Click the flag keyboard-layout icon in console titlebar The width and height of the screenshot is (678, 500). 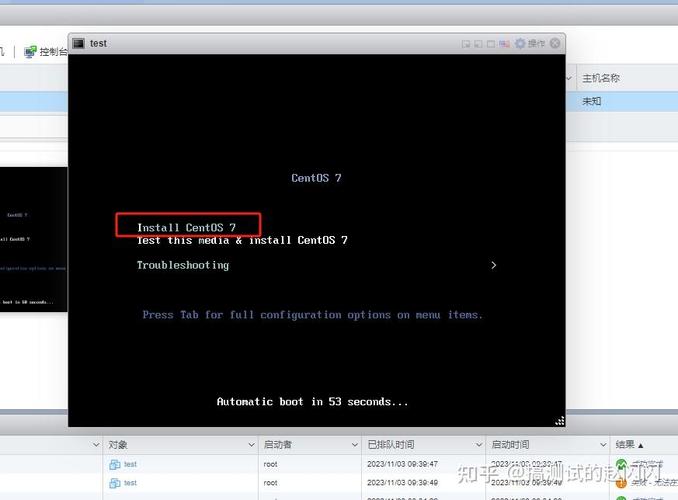(505, 43)
